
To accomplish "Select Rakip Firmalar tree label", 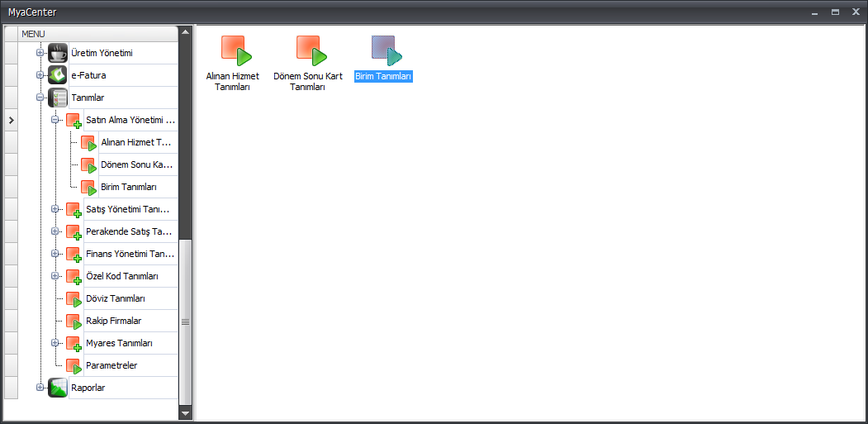I will [x=113, y=321].
